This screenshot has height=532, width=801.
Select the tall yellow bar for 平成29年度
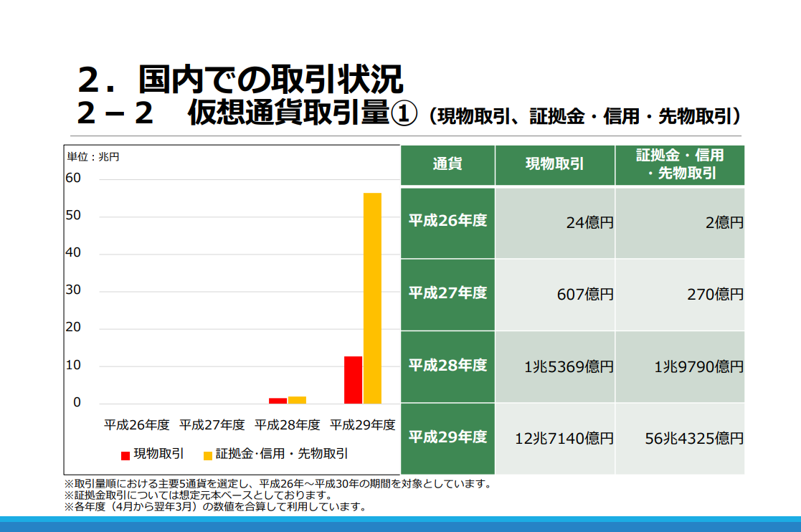pyautogui.click(x=372, y=298)
